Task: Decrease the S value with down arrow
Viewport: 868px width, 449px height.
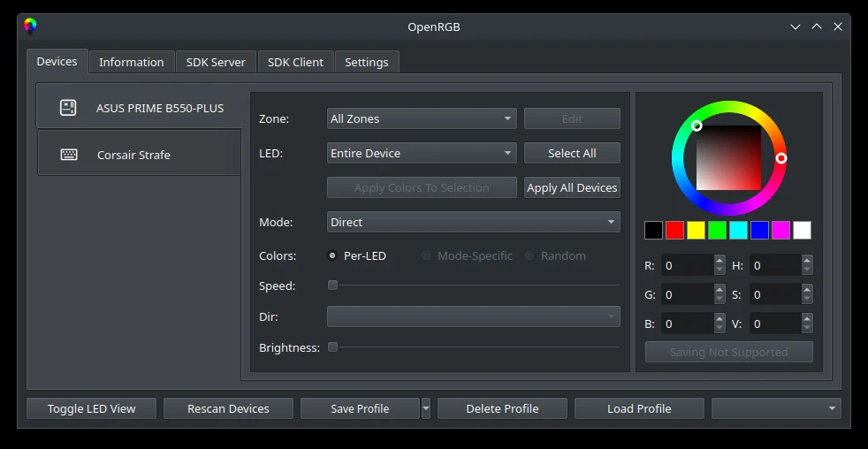Action: [x=807, y=300]
